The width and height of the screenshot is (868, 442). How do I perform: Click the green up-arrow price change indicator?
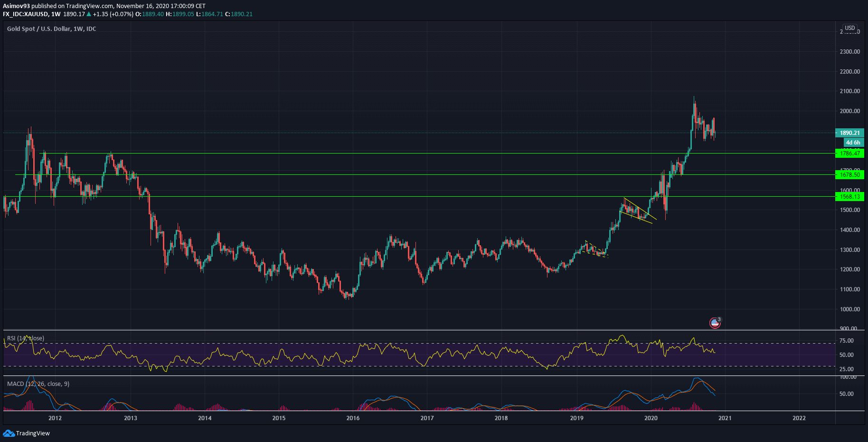89,14
